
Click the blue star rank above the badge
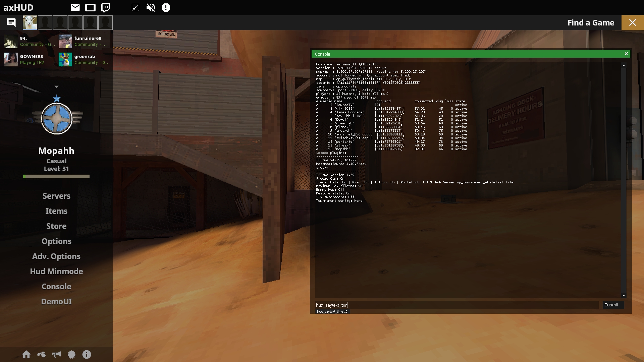(56, 99)
